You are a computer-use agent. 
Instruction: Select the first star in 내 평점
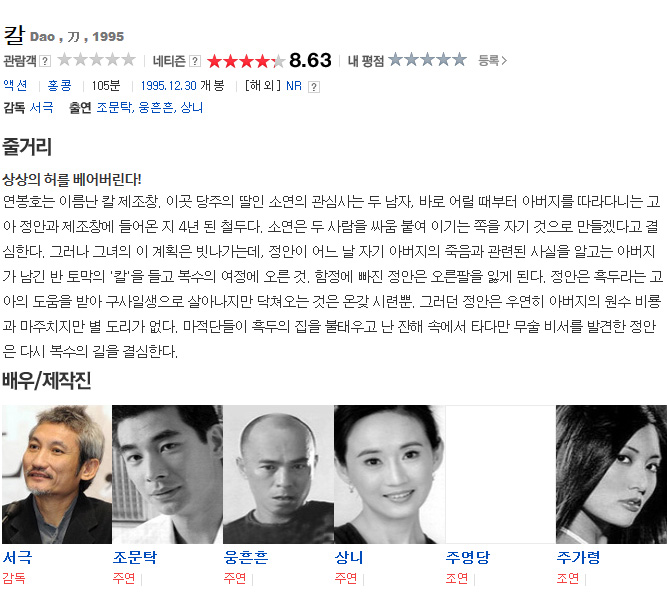(x=396, y=60)
